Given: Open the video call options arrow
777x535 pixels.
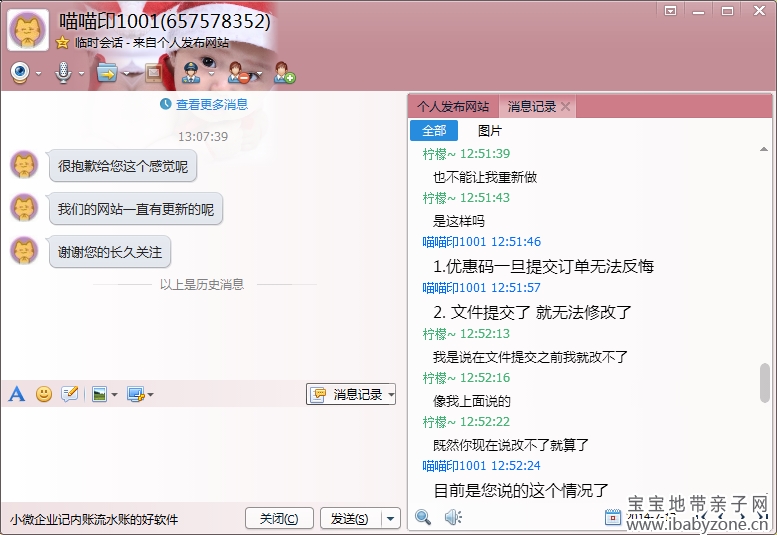Looking at the screenshot, I should click(x=39, y=74).
